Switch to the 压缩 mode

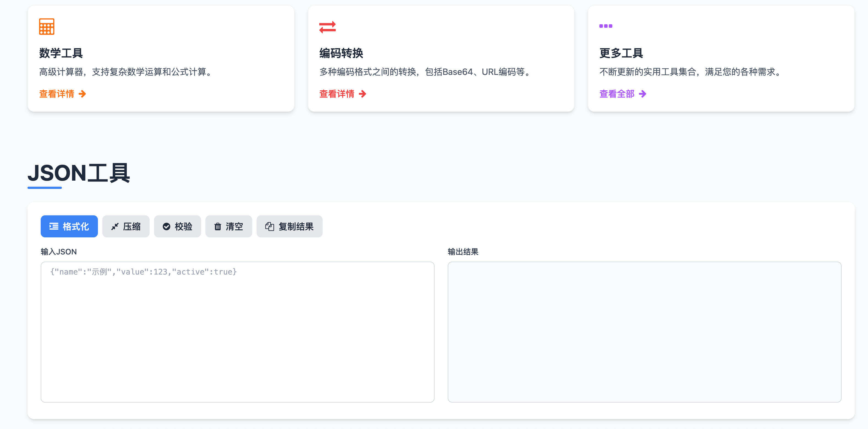click(126, 226)
